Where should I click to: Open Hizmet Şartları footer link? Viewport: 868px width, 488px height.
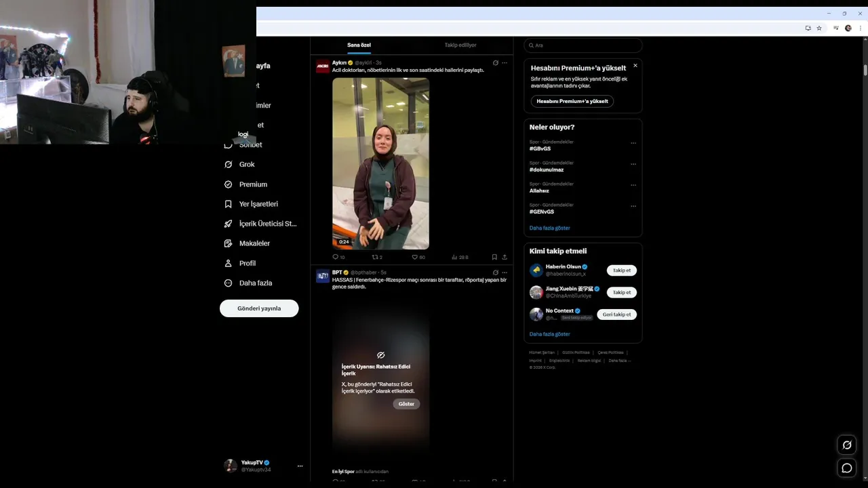[x=542, y=352]
